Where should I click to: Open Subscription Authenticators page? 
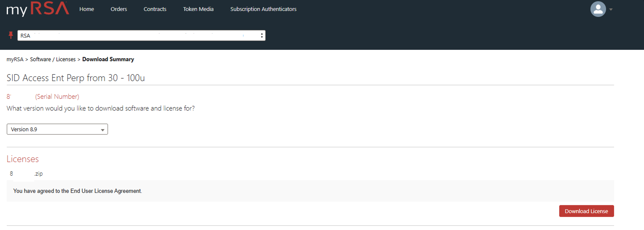point(263,9)
